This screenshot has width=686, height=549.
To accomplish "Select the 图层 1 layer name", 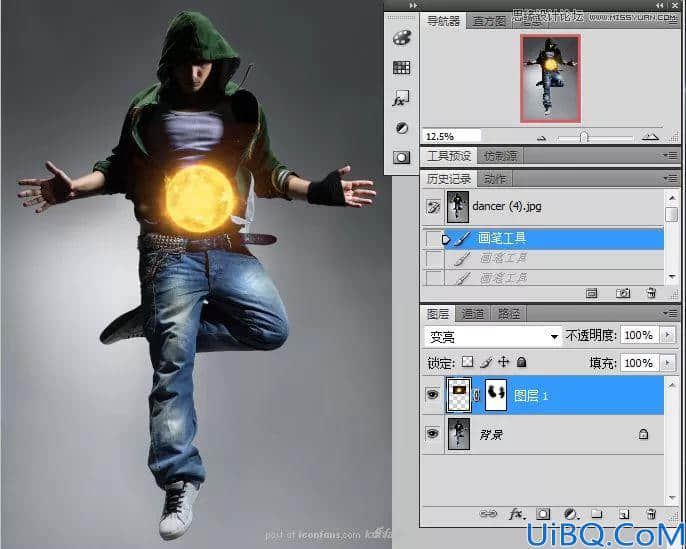I will point(531,396).
